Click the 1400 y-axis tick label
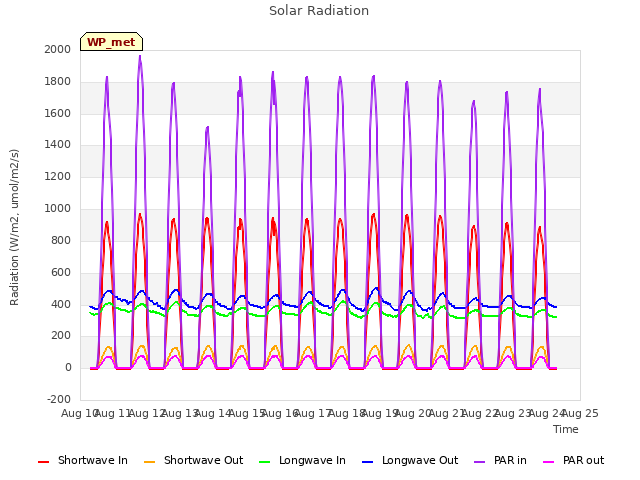The image size is (640, 480). click(58, 144)
